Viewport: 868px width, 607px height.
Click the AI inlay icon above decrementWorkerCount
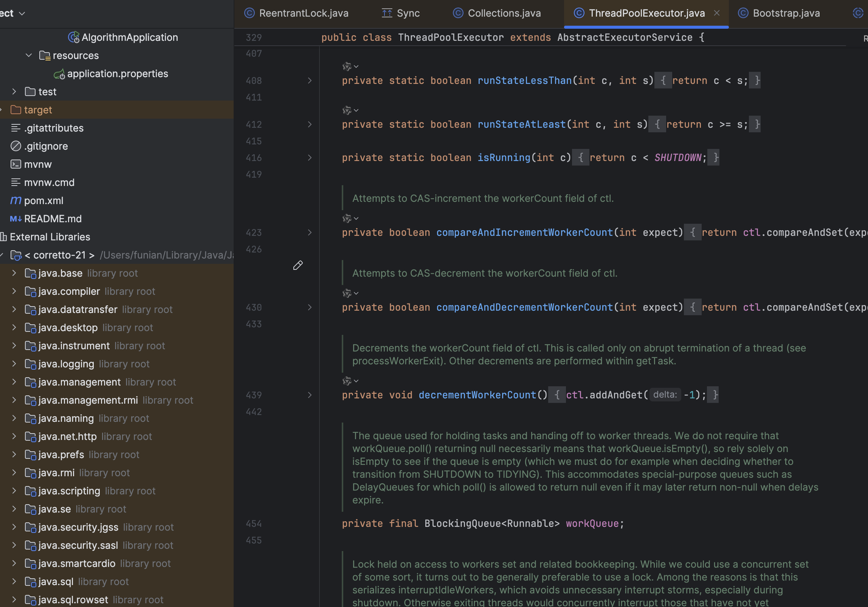point(347,381)
